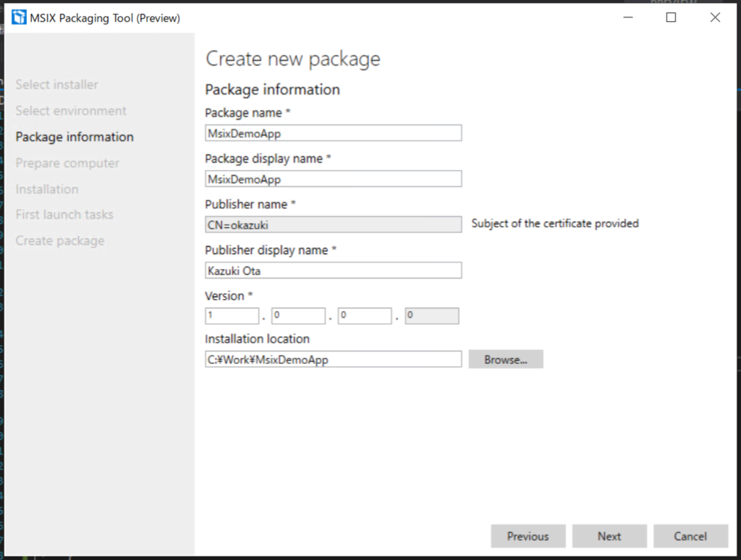
Task: Click the Package name text field
Action: click(333, 133)
